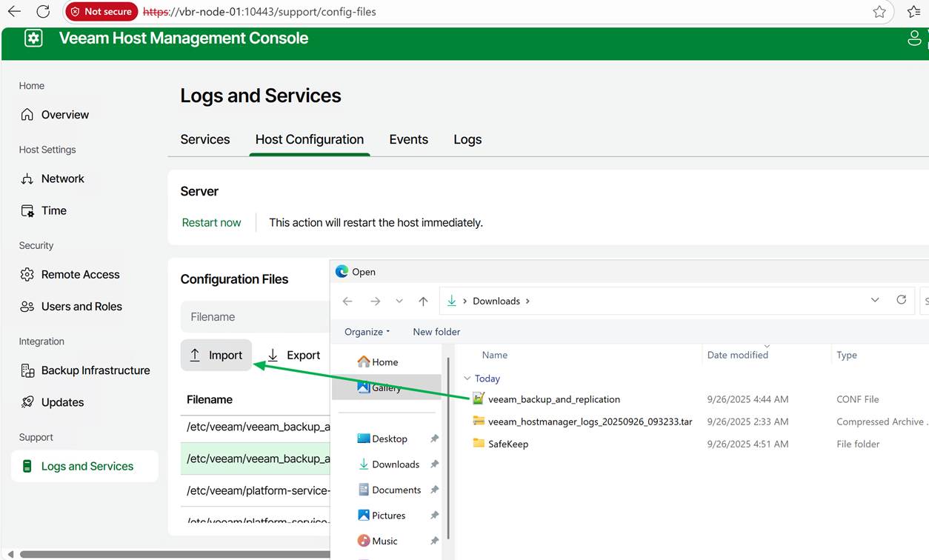Open the recent locations chevron dropdown
Viewport: 929px width, 560px height.
point(399,301)
